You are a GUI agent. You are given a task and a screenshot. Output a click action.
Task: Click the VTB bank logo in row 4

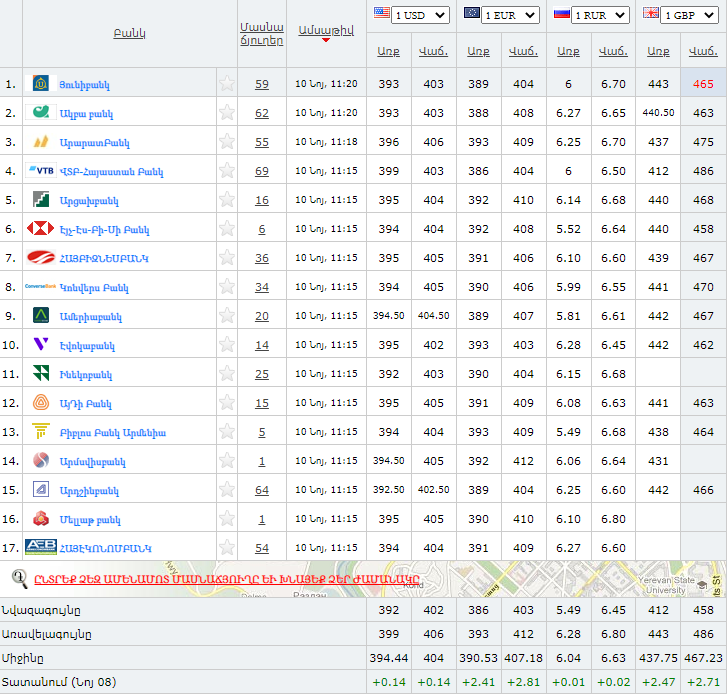(41, 171)
